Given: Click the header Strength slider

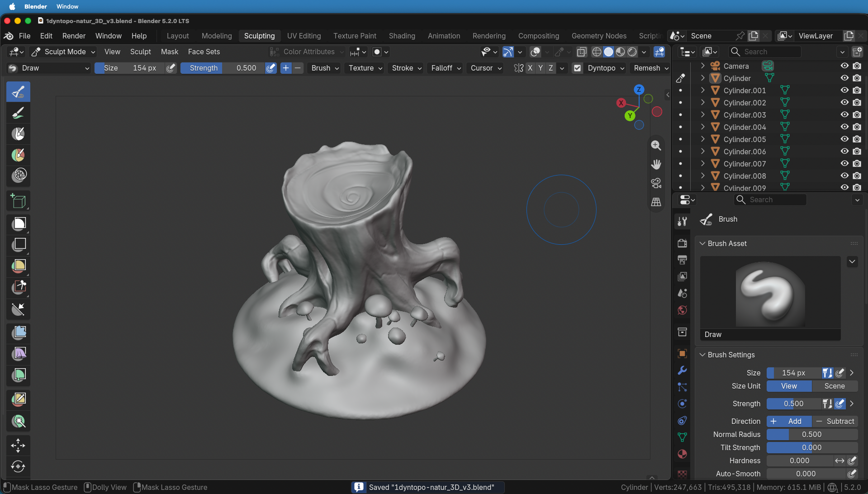Looking at the screenshot, I should (x=223, y=68).
